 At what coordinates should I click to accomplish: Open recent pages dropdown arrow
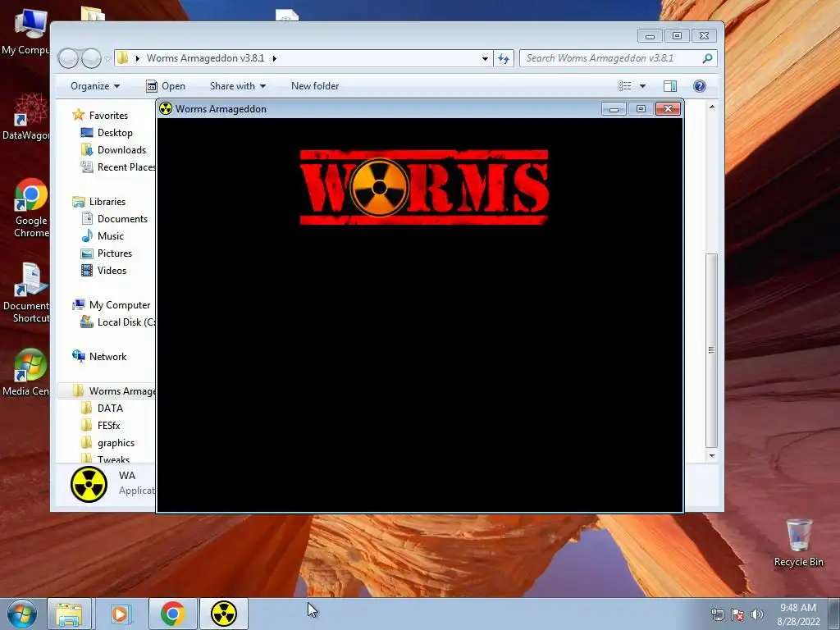(107, 58)
